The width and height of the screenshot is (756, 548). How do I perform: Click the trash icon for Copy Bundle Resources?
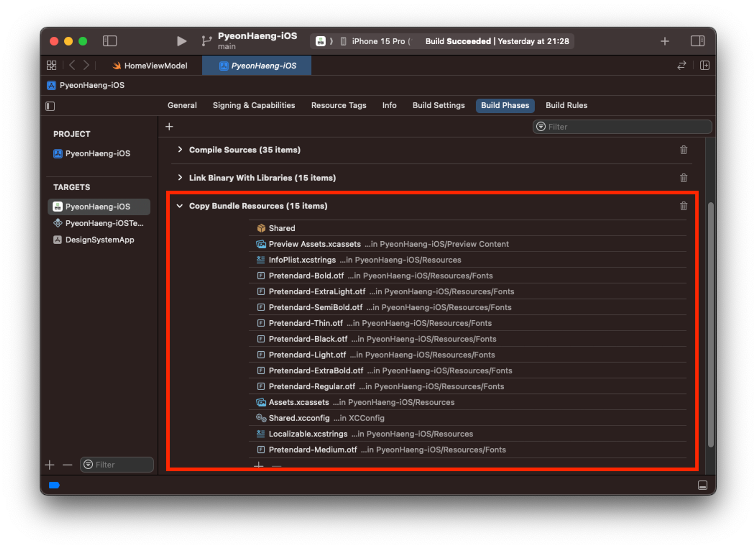pyautogui.click(x=683, y=206)
